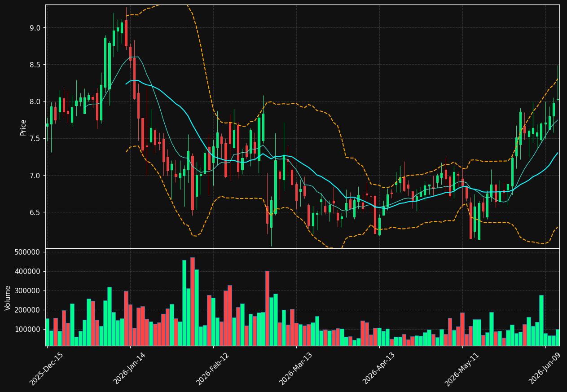
Task: Click the Price axis label
Action: pyautogui.click(x=23, y=127)
